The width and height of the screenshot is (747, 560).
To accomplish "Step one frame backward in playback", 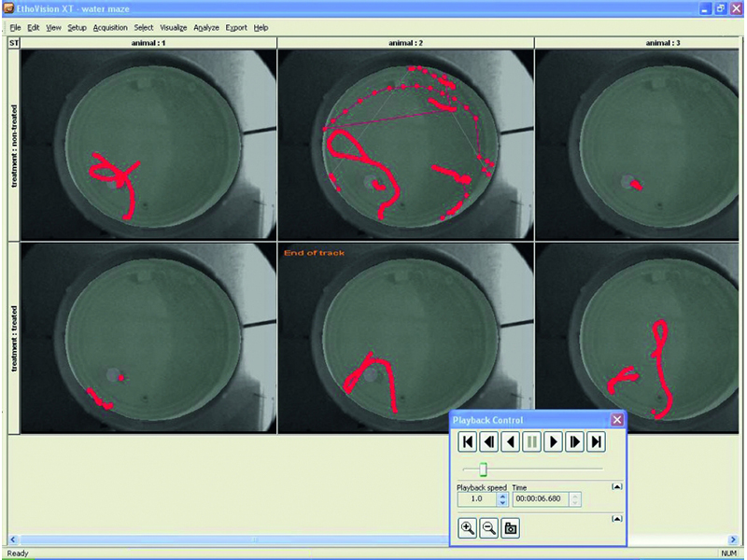I will (x=490, y=441).
